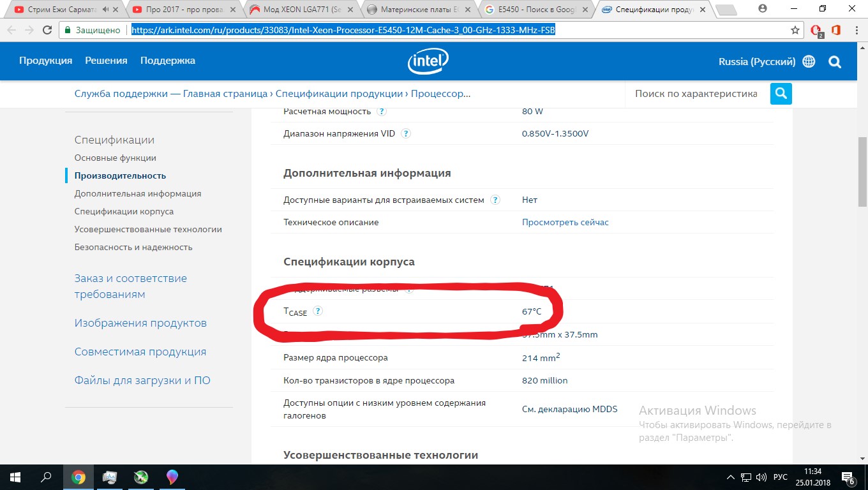Show help for Диапазон напряжения VID
Image resolution: width=868 pixels, height=490 pixels.
[405, 134]
